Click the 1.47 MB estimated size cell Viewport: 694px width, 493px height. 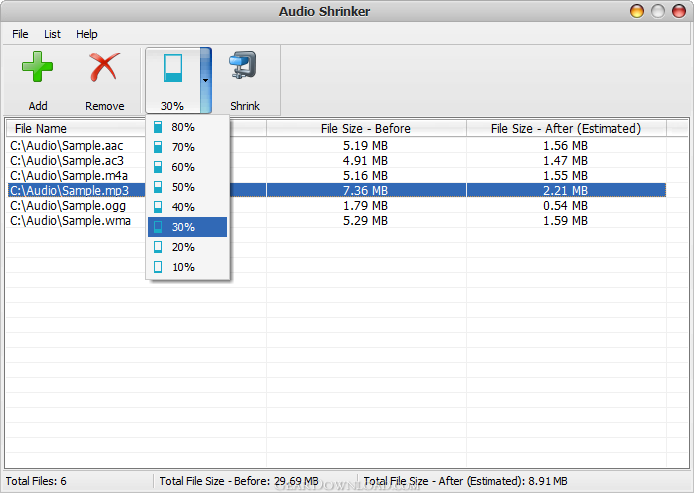click(x=566, y=161)
